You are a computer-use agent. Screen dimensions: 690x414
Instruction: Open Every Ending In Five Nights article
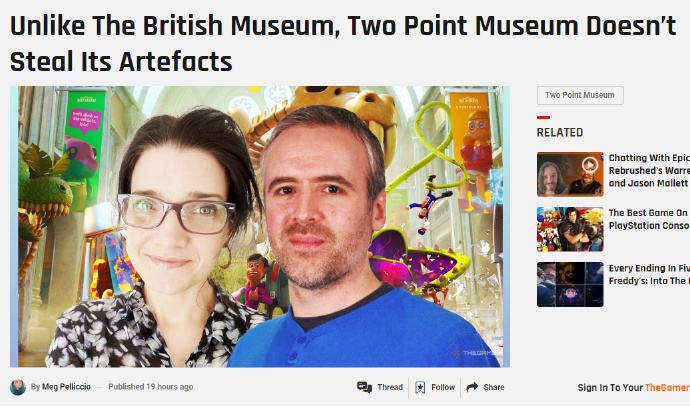[649, 275]
